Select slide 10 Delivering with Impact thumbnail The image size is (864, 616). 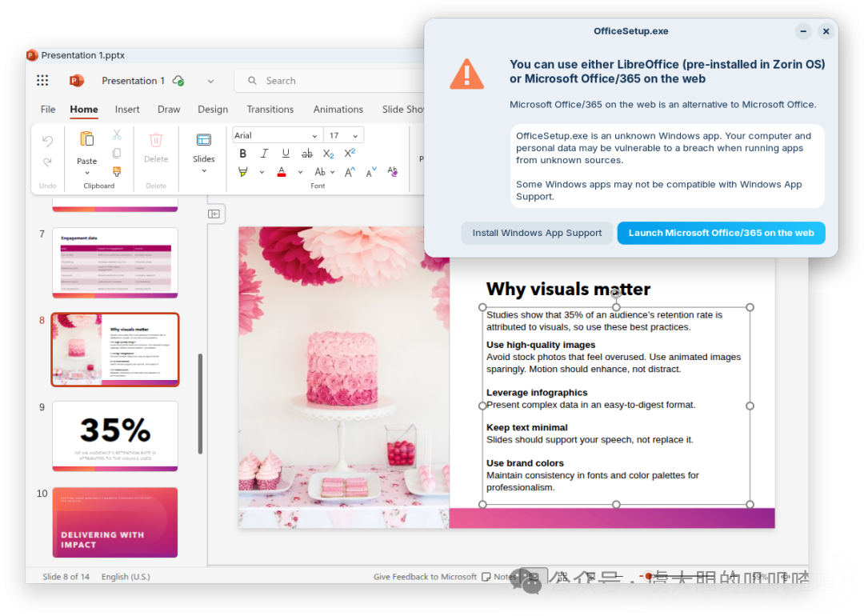(115, 522)
